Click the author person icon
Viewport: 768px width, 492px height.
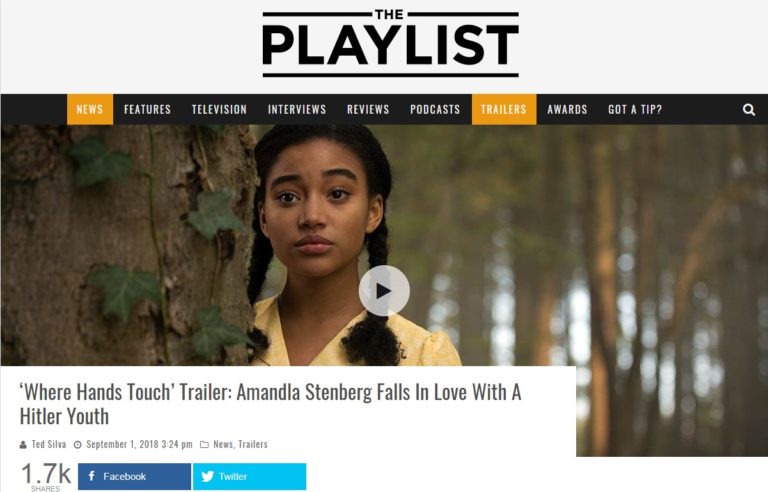[x=23, y=444]
